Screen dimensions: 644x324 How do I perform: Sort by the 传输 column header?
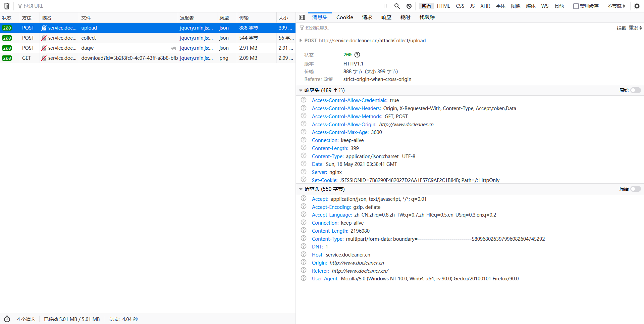[257, 18]
